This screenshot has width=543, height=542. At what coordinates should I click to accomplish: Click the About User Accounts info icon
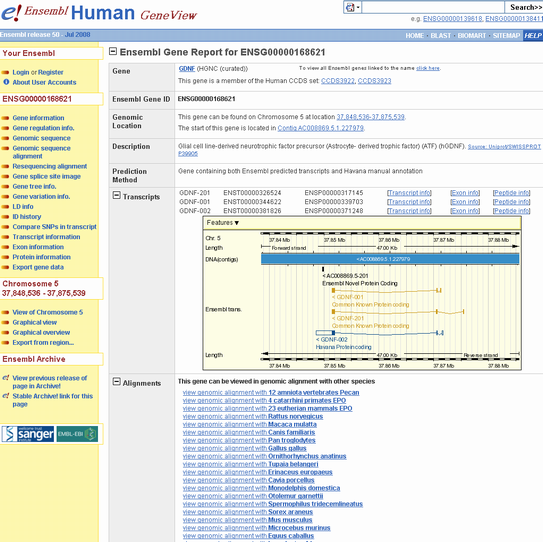(x=6, y=82)
